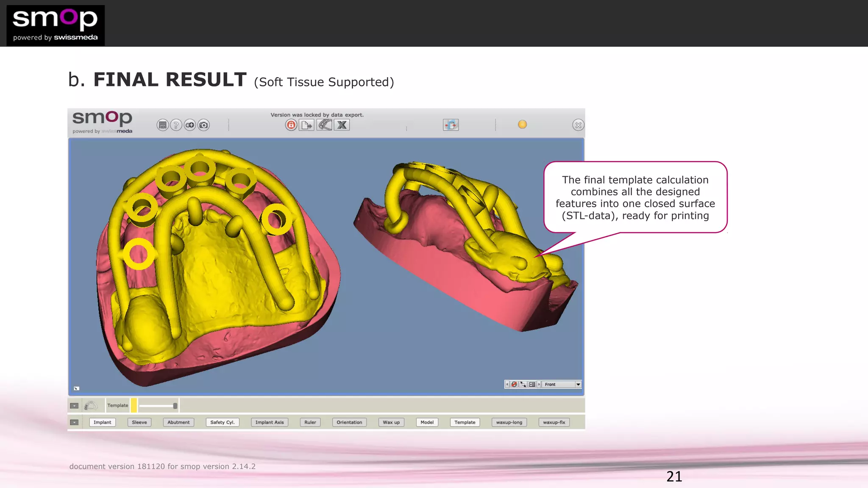Click the X icon in the top toolbar
Screen dimensions: 868x488
tap(342, 125)
